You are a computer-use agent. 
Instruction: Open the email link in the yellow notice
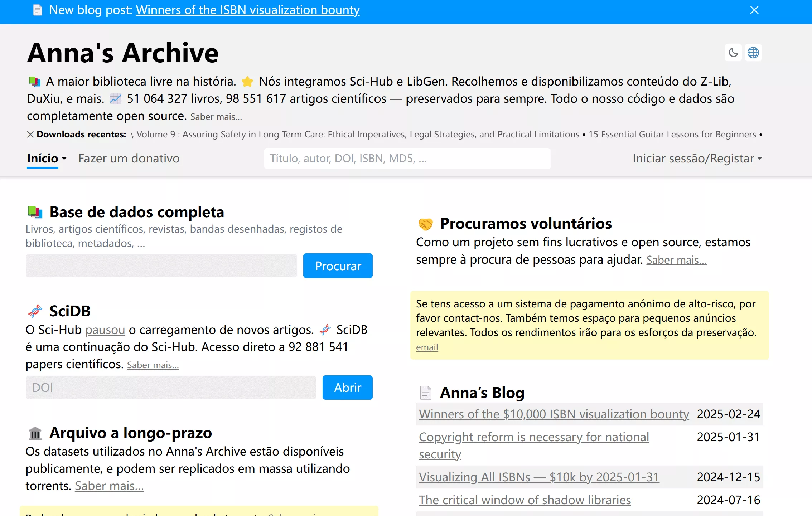[427, 347]
